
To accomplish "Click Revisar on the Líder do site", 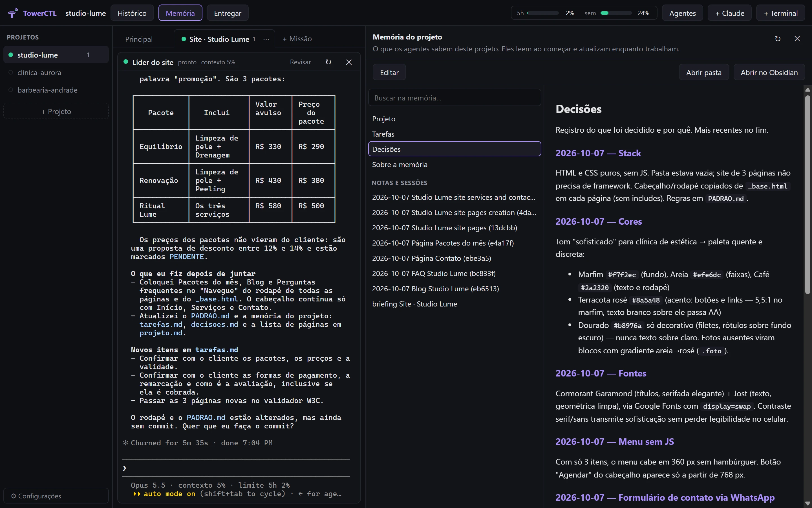I will tap(300, 62).
